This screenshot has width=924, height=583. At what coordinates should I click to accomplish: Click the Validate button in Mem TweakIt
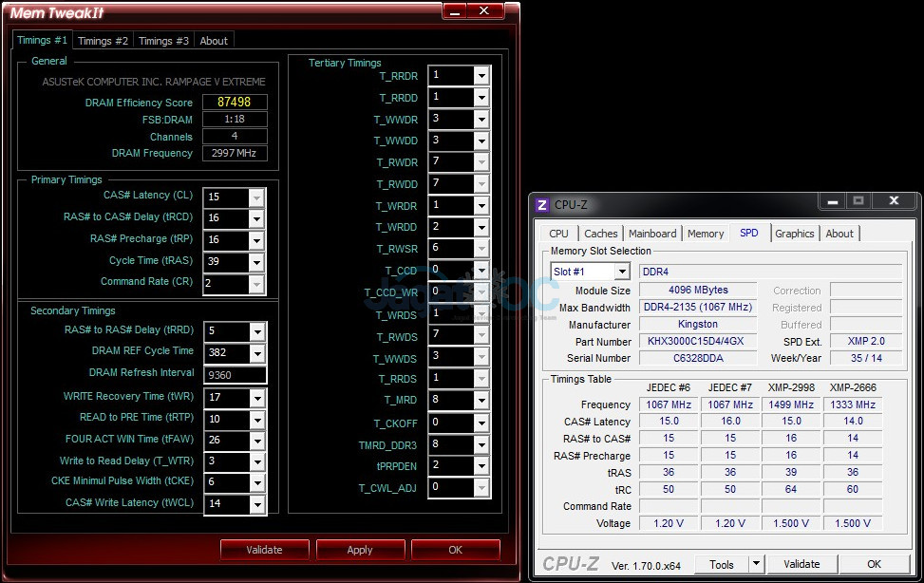pyautogui.click(x=264, y=550)
